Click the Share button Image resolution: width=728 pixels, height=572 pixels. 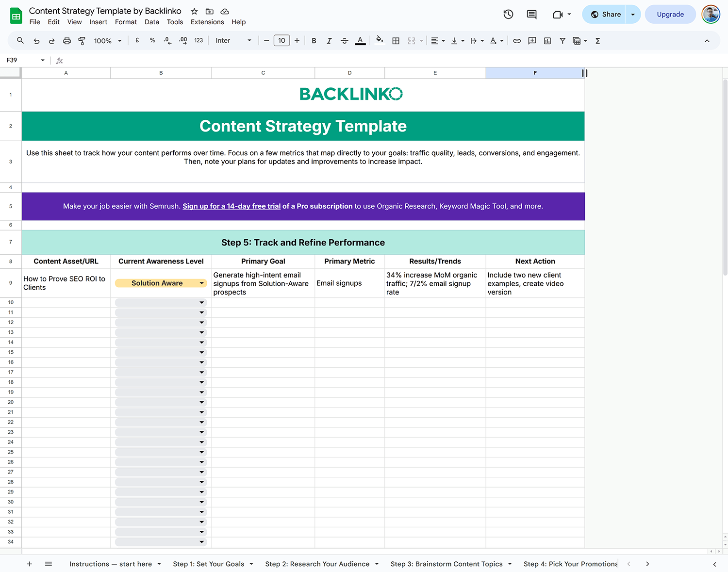(x=605, y=15)
